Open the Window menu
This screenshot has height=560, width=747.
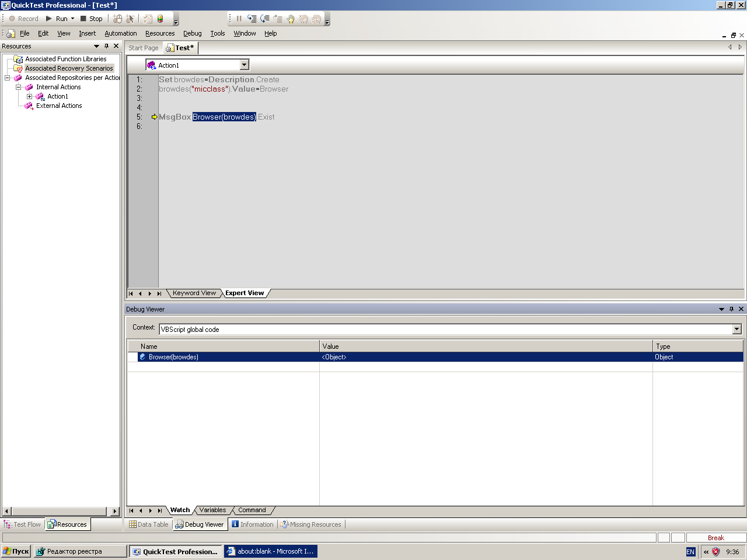(x=245, y=33)
